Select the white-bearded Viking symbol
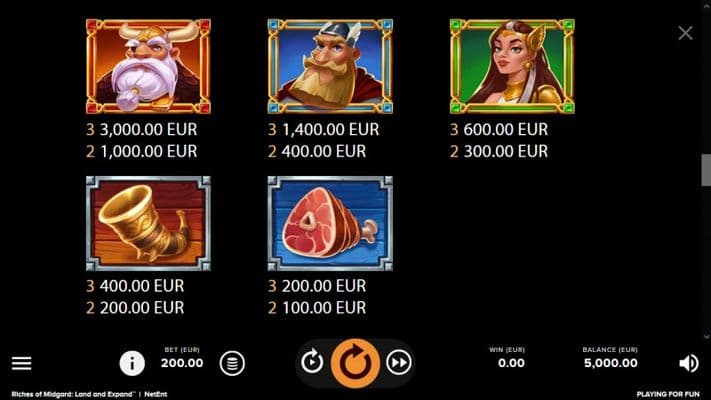The width and height of the screenshot is (711, 400). [x=148, y=66]
